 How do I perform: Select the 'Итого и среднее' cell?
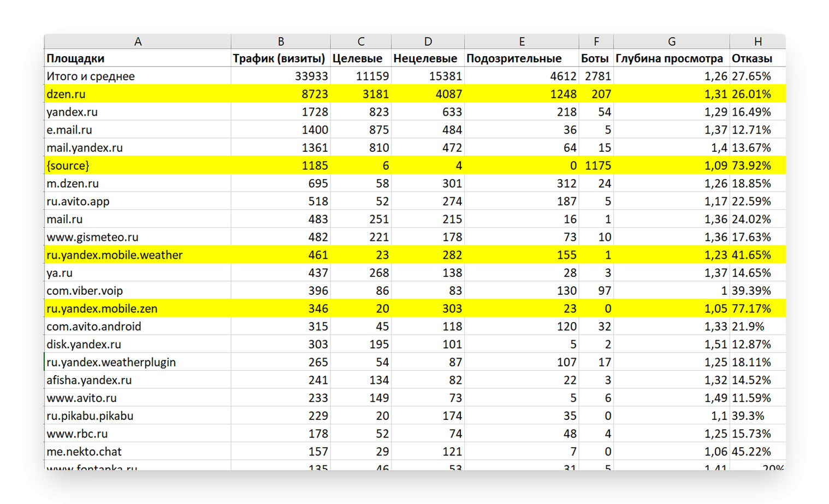coord(138,76)
